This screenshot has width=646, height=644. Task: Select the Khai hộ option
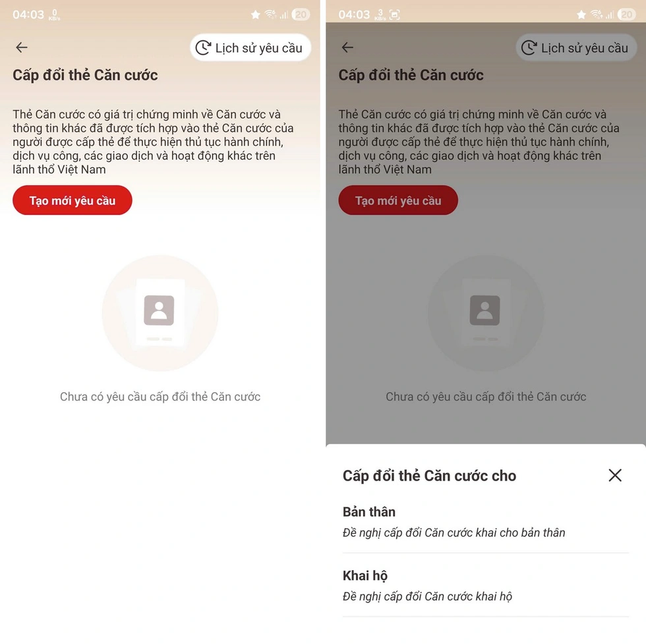[x=486, y=585]
